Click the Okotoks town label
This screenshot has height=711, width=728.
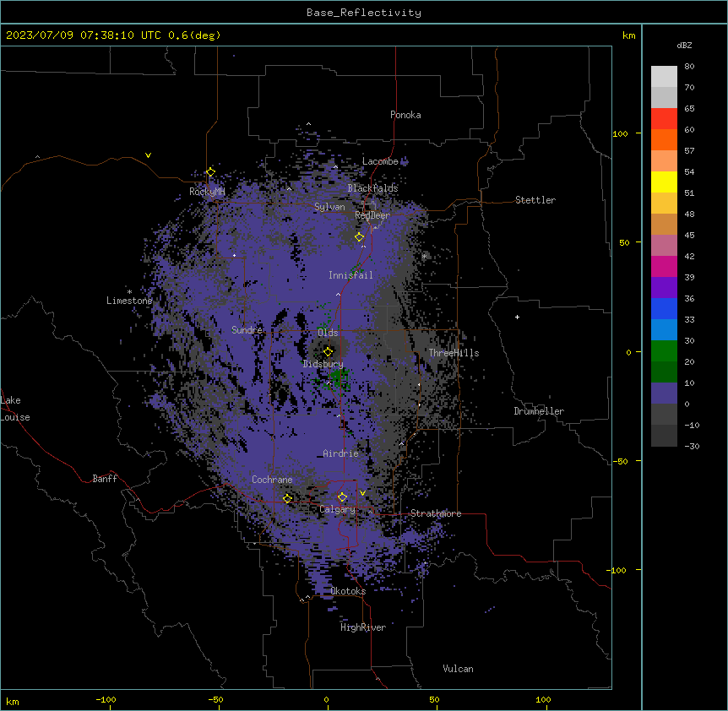click(x=348, y=591)
